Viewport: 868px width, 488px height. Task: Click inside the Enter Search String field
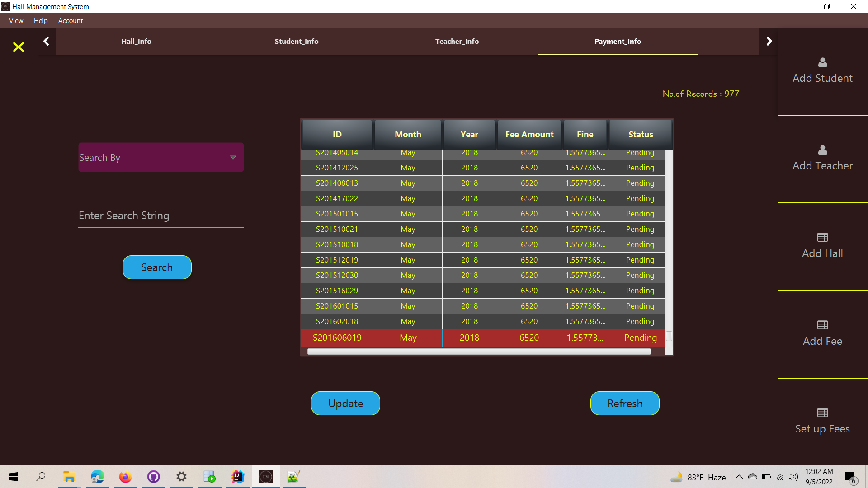160,216
